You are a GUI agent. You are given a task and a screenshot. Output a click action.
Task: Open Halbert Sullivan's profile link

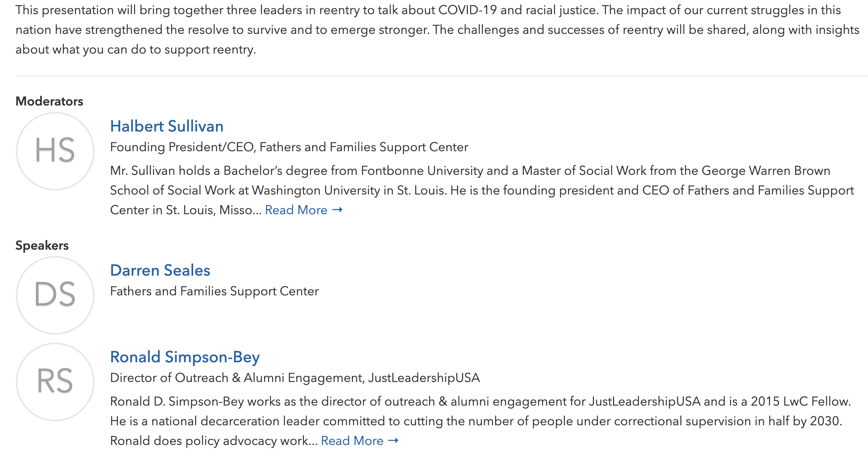click(x=167, y=126)
